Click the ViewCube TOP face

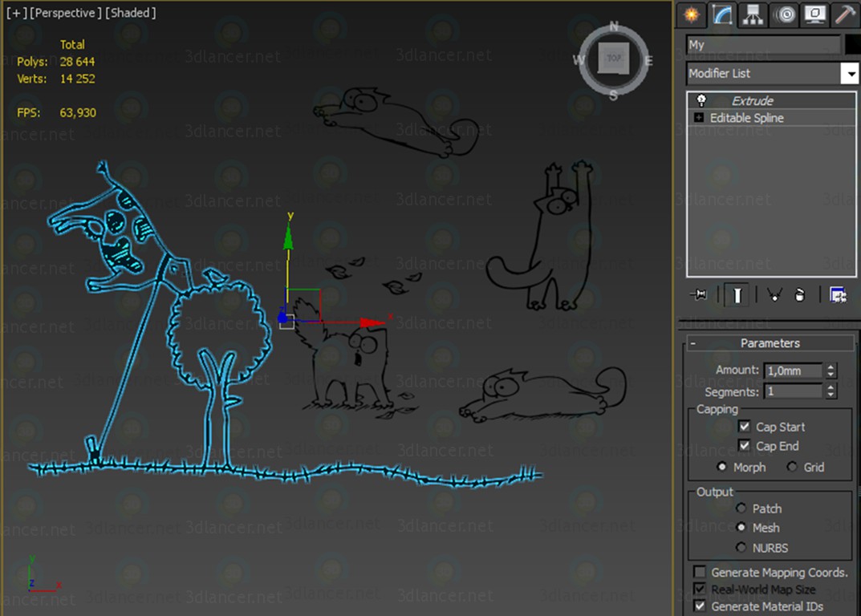pos(613,59)
